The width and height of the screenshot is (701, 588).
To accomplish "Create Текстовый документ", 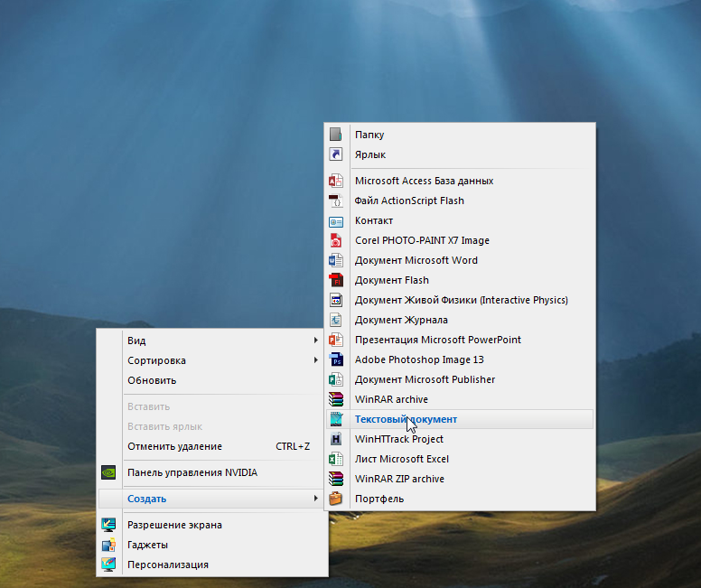I will click(x=460, y=419).
